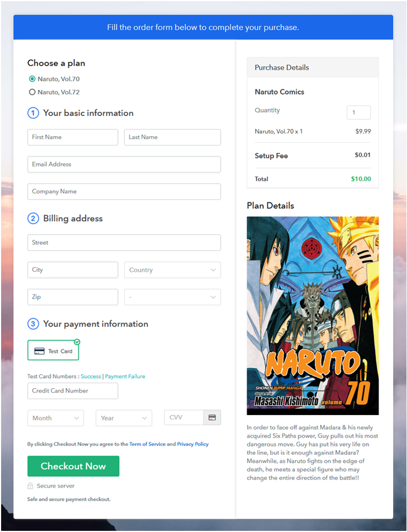Select the Naruto, Vol.70 plan radio button
The width and height of the screenshot is (407, 532).
coord(32,79)
